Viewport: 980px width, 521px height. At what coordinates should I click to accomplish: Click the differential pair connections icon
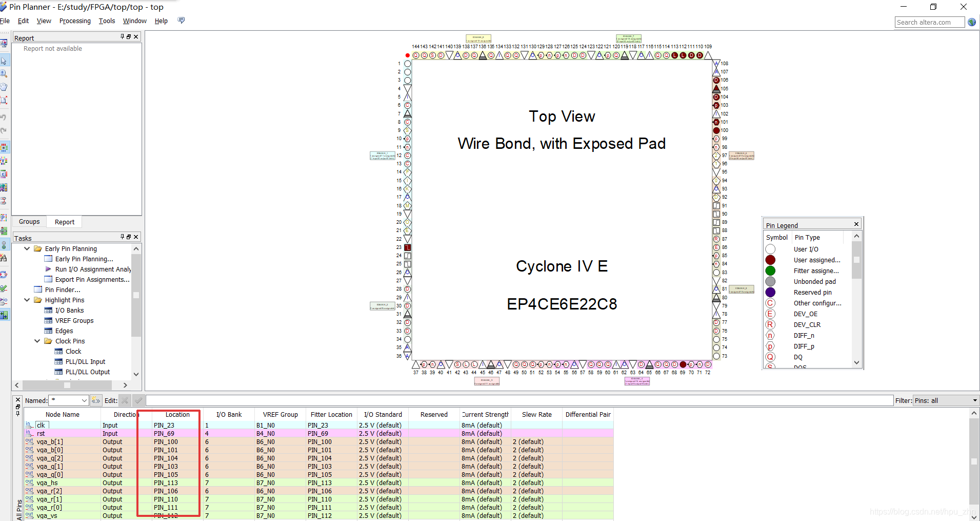tap(4, 201)
